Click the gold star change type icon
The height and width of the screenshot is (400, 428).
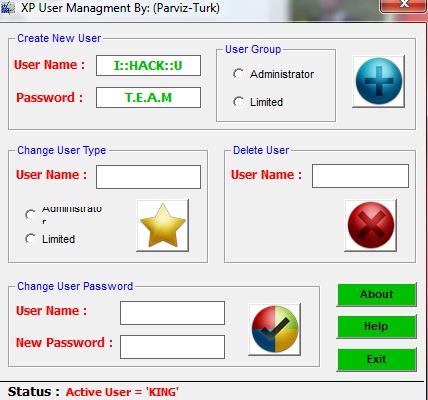(162, 226)
